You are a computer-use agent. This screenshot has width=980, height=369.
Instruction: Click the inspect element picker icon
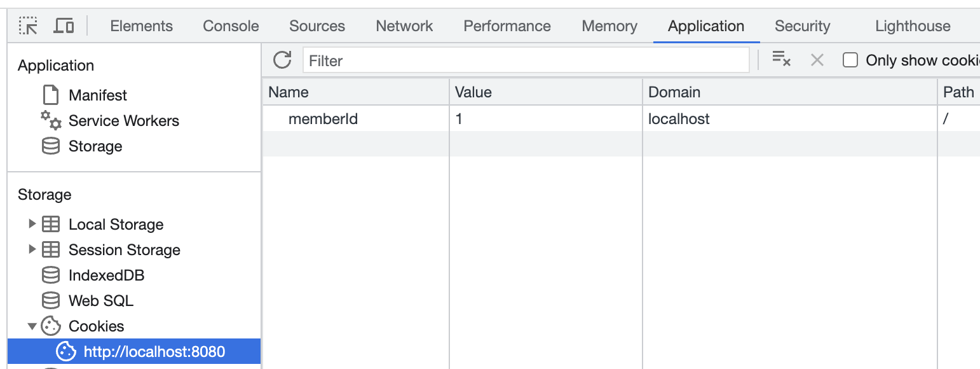[x=28, y=26]
